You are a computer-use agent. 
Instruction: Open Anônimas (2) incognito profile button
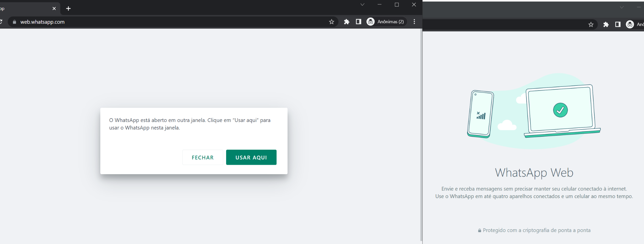(386, 22)
